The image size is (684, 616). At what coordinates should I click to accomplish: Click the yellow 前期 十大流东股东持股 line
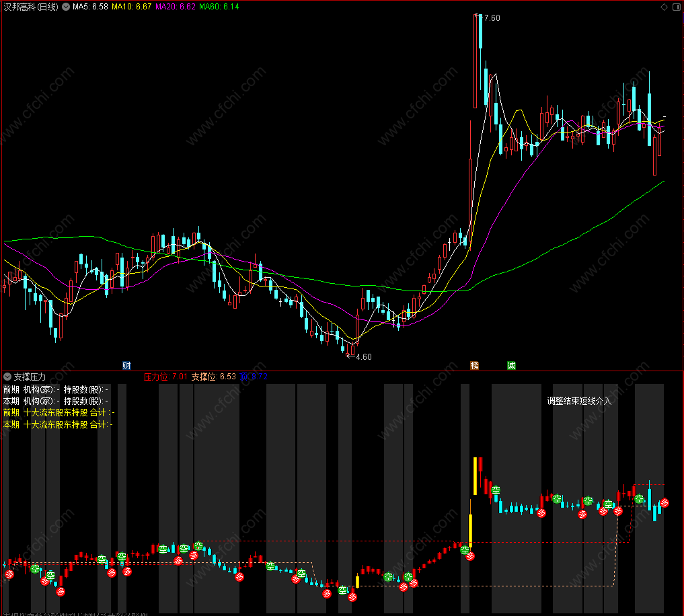point(59,412)
